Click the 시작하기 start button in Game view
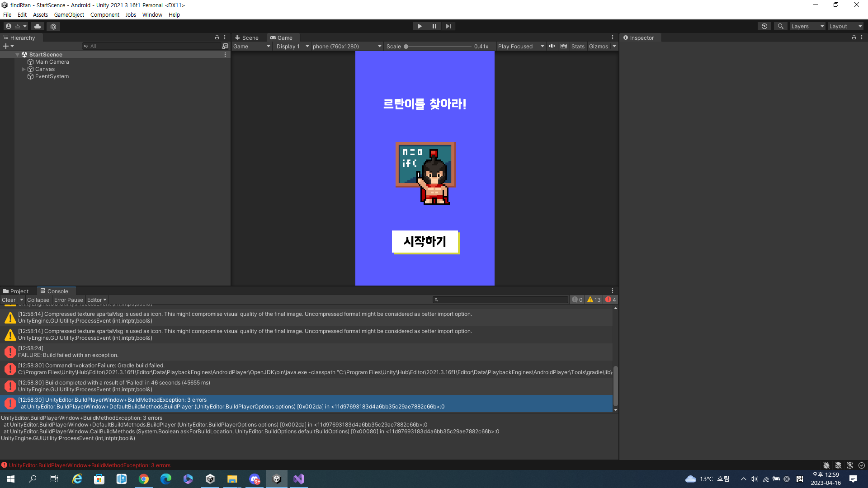This screenshot has width=868, height=488. [x=425, y=242]
